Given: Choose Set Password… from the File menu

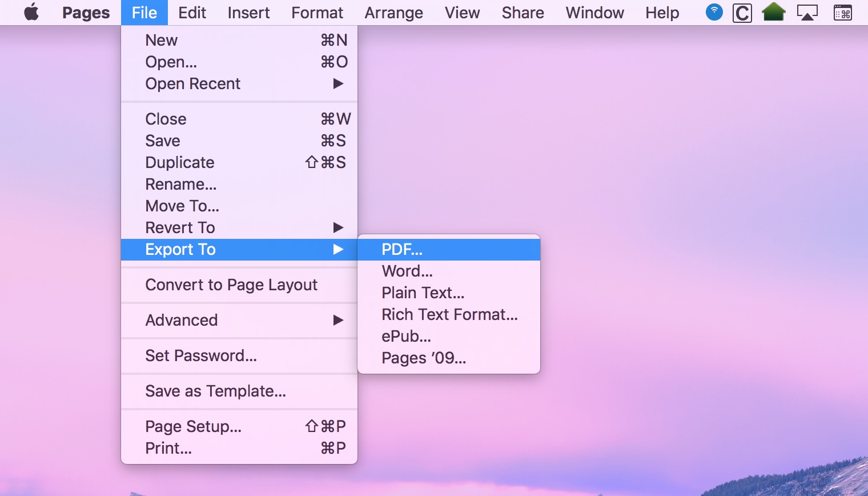Looking at the screenshot, I should click(239, 355).
